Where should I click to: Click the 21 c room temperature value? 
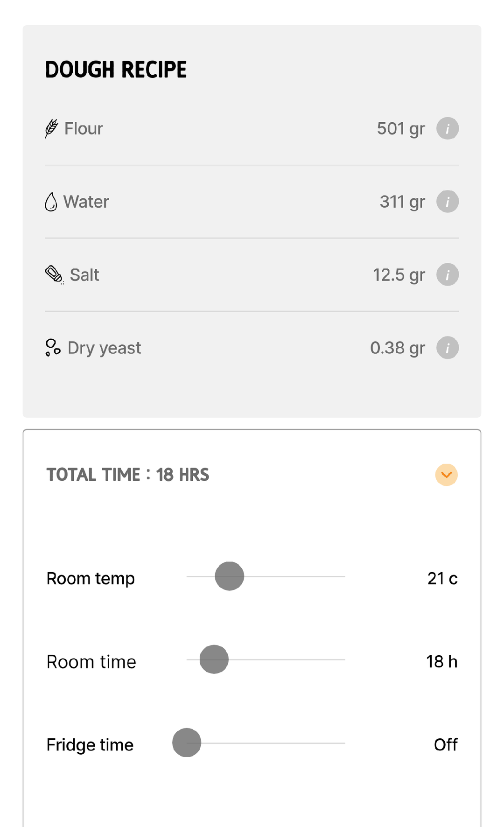point(442,578)
